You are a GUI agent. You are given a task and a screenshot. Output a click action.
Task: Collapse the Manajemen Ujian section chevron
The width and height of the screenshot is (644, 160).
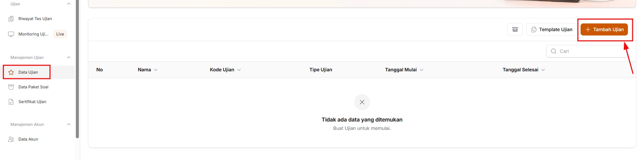point(69,58)
